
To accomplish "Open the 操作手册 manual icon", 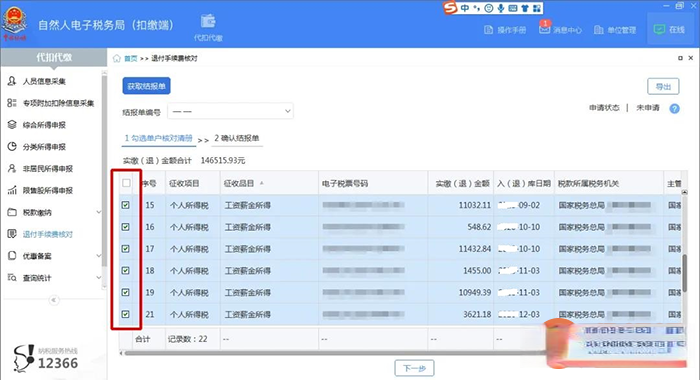I will click(488, 30).
